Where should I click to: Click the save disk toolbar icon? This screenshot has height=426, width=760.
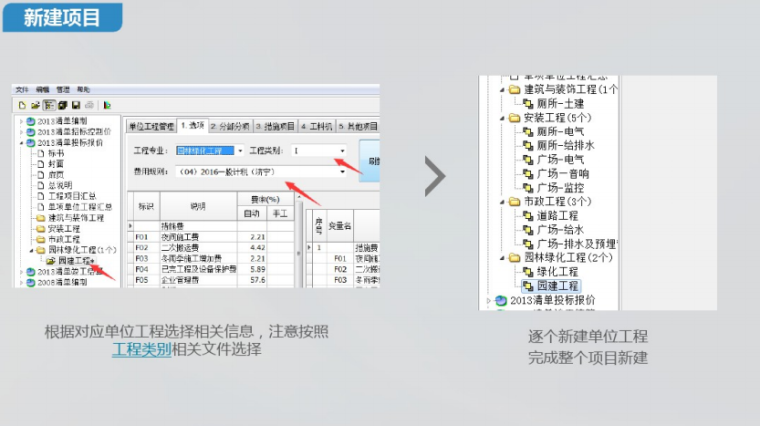click(75, 105)
